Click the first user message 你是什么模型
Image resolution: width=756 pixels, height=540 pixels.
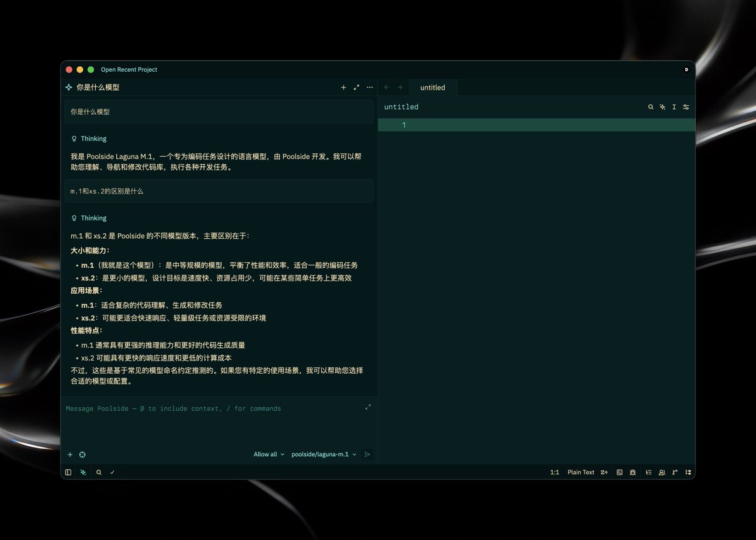(x=219, y=112)
